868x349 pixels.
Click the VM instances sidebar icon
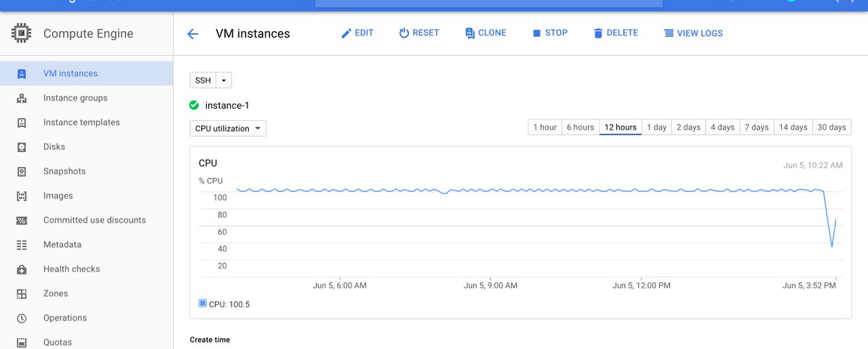coord(22,74)
